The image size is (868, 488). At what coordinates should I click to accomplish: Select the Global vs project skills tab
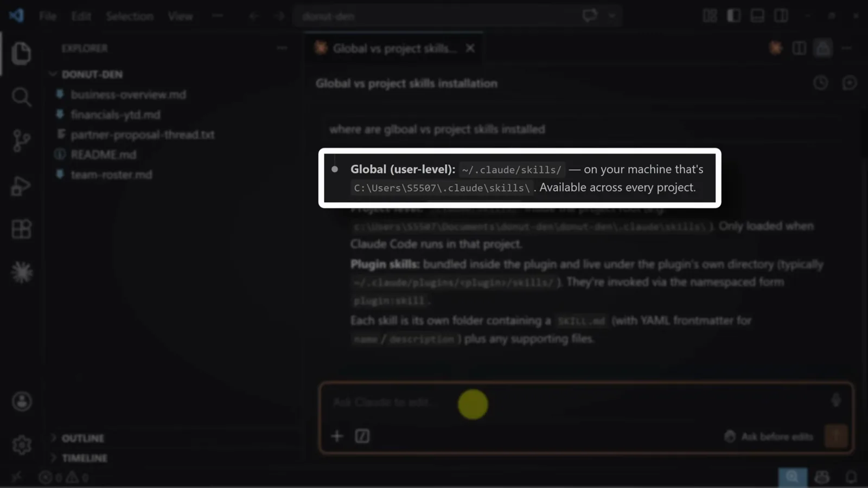click(x=394, y=49)
